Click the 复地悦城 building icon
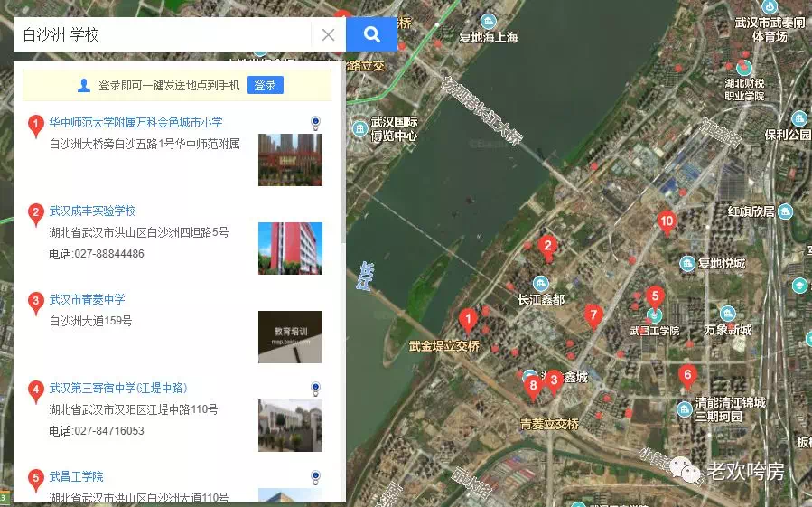This screenshot has height=507, width=812. pyautogui.click(x=687, y=263)
